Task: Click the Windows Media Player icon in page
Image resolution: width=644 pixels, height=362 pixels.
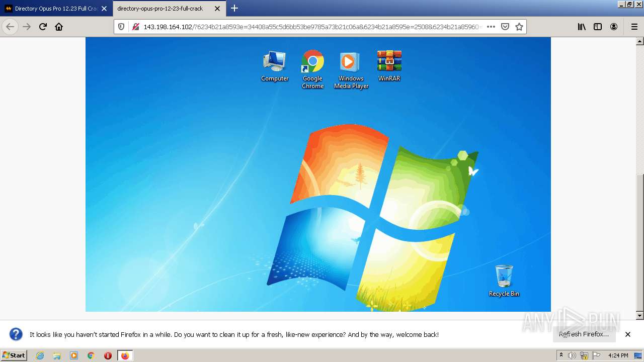Action: pos(351,70)
